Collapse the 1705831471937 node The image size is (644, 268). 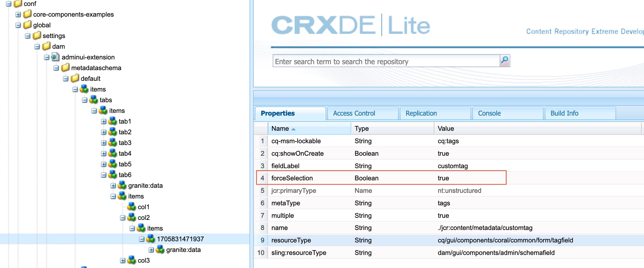tap(142, 239)
